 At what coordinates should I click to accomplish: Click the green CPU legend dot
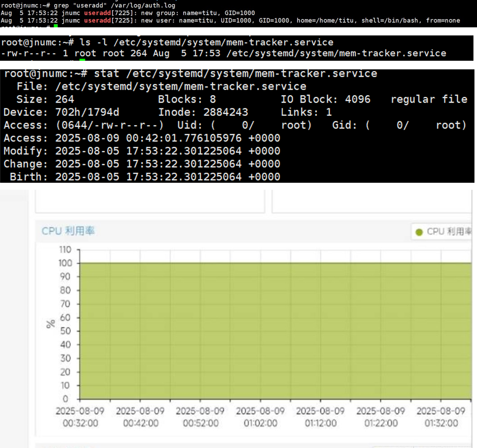pos(419,232)
